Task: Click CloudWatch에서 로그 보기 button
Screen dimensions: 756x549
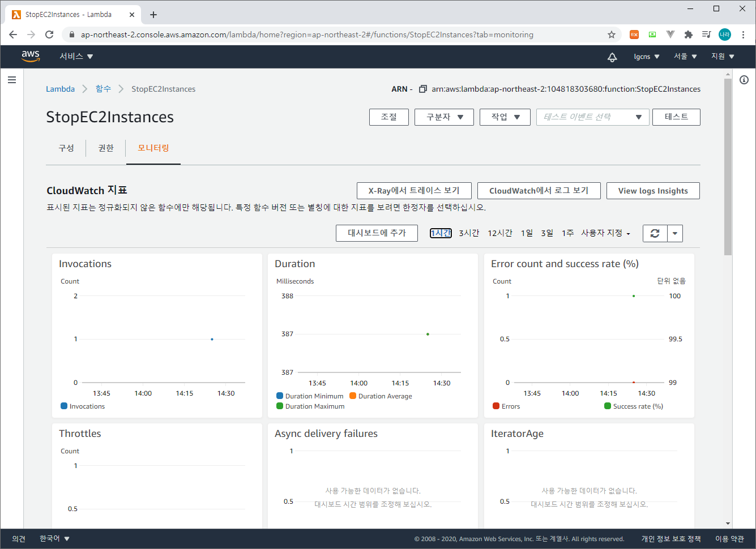Action: tap(539, 191)
